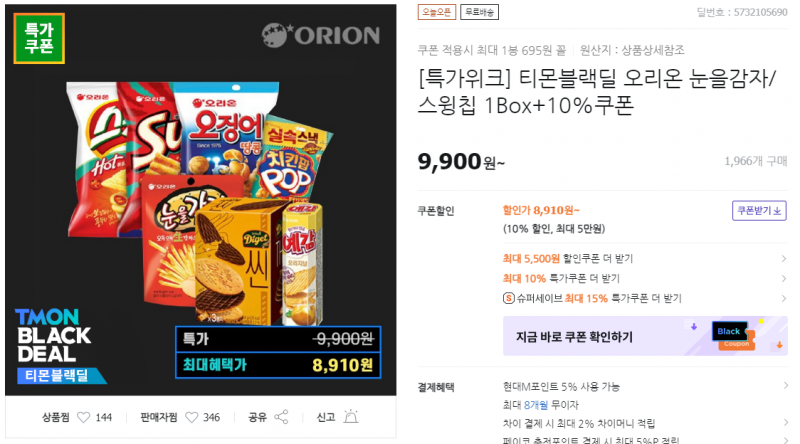The width and height of the screenshot is (800, 444).
Task: Click the 오늘오픈 tag
Action: coord(437,12)
